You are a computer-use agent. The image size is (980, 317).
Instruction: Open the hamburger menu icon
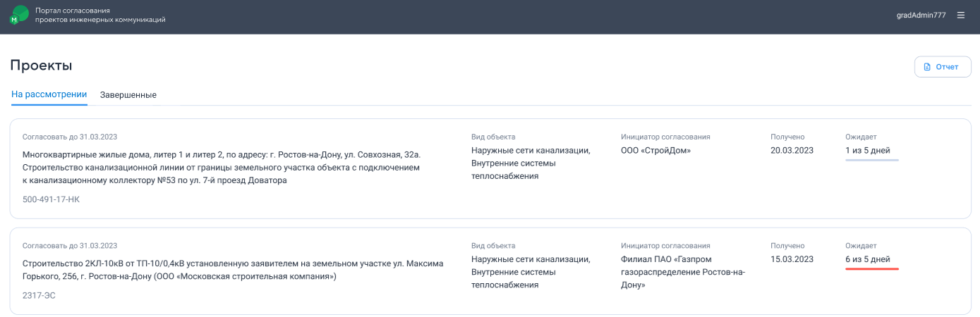(960, 15)
